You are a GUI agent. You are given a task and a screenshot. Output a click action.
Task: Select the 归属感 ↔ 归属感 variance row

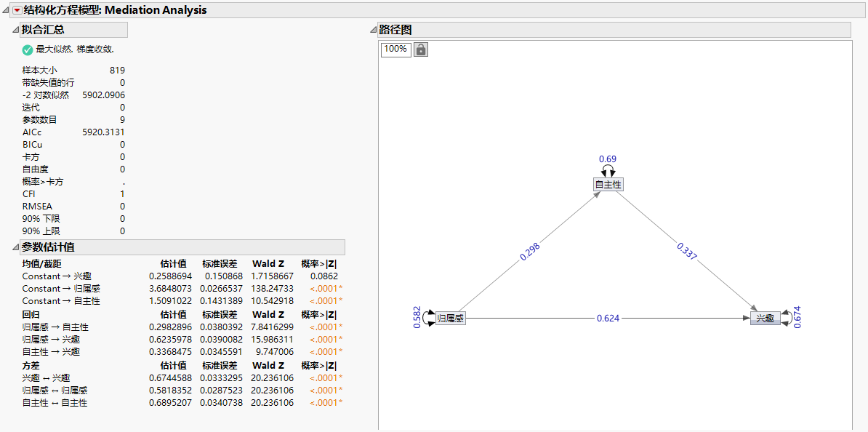pyautogui.click(x=182, y=391)
